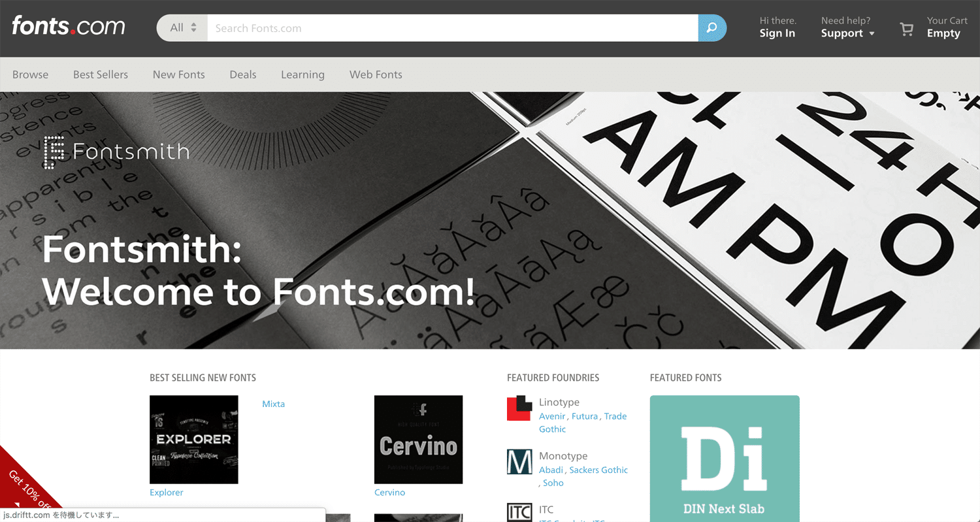Open the Mixta font link
The image size is (980, 522).
[x=273, y=404]
